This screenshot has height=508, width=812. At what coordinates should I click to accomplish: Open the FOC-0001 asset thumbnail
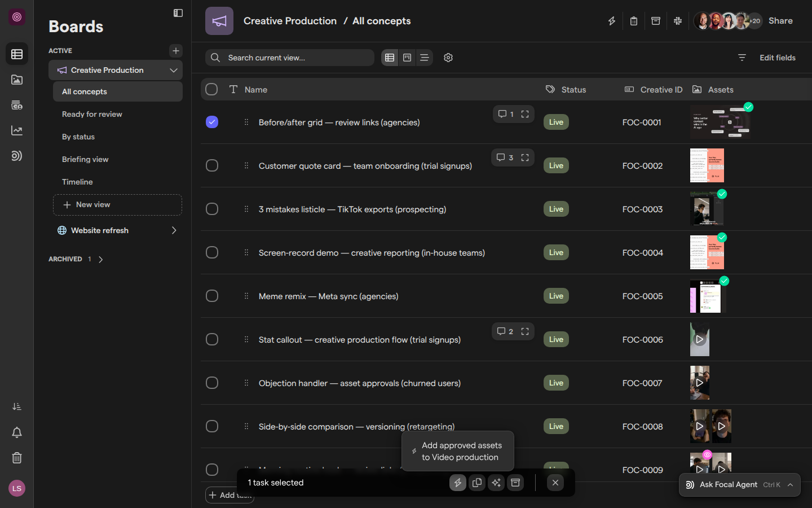tap(721, 122)
